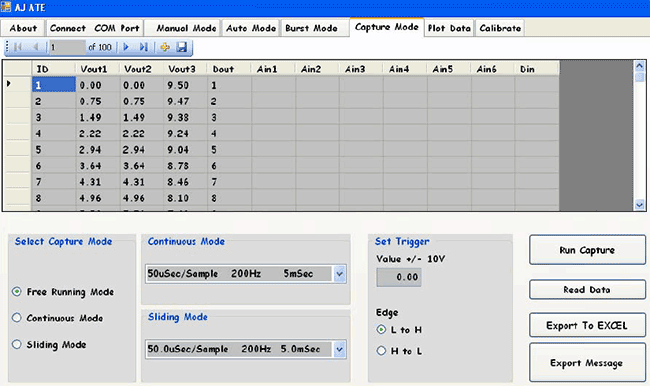Viewport: 650px width, 386px height.
Task: Open Continuous Mode sample rate dropdown
Action: point(340,274)
